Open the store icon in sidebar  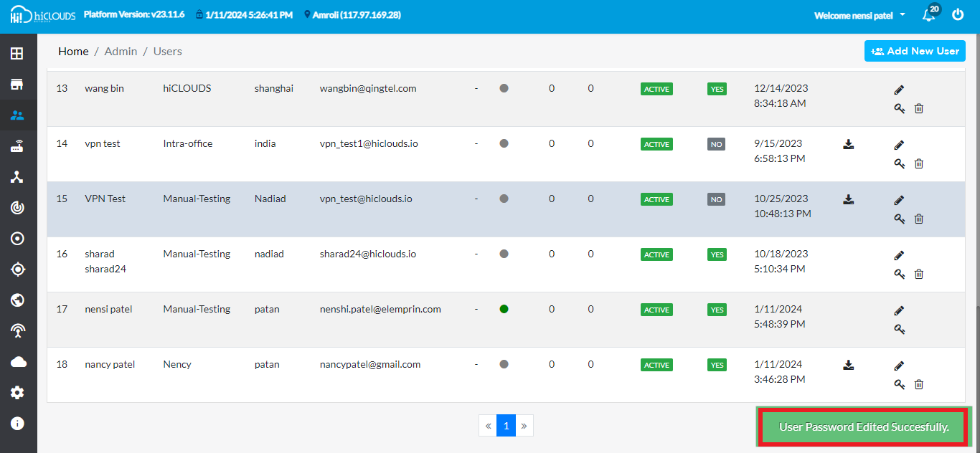[x=17, y=85]
